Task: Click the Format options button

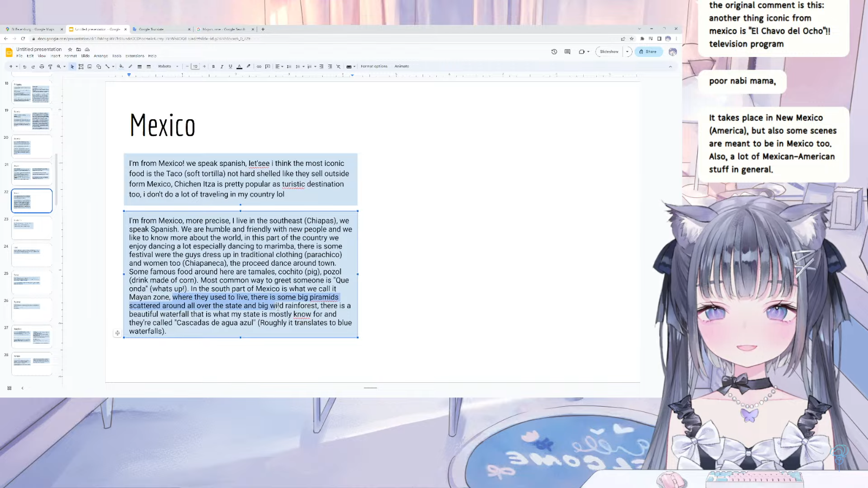Action: point(374,66)
